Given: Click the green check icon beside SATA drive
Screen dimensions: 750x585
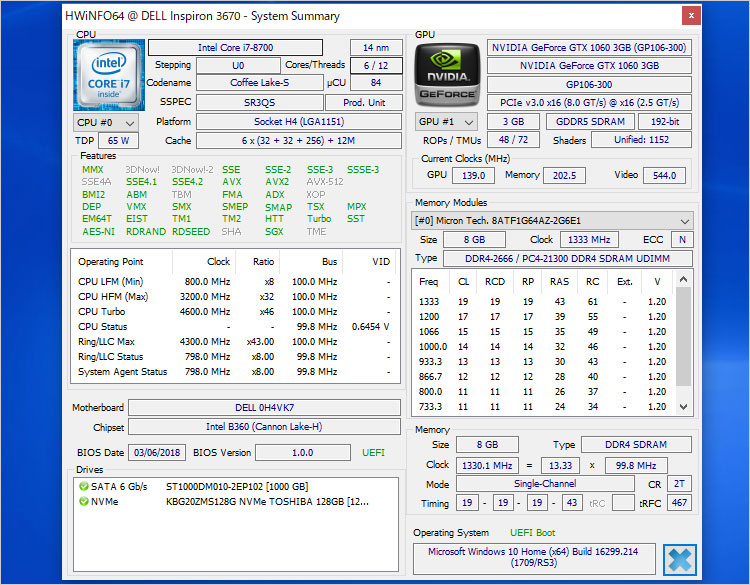Looking at the screenshot, I should pyautogui.click(x=84, y=486).
